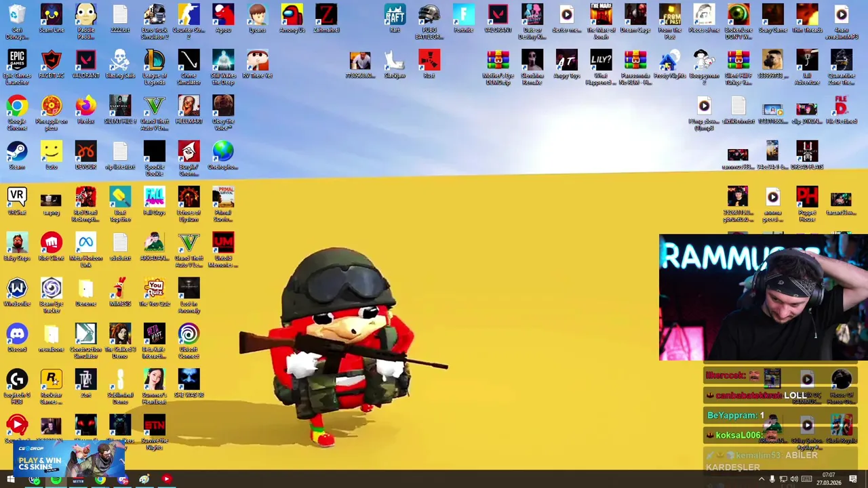Open Mother's Eye DEMO.zip archive
Image resolution: width=868 pixels, height=488 pixels.
pos(498,67)
